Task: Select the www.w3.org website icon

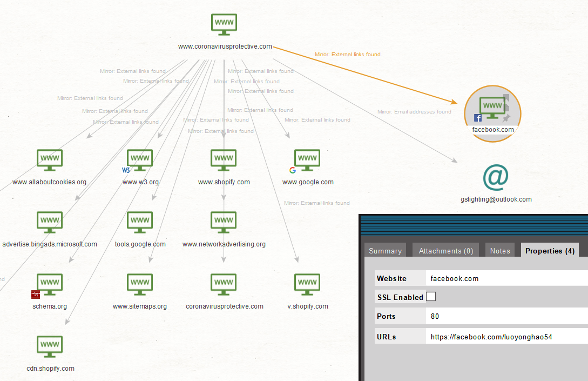Action: tap(140, 161)
